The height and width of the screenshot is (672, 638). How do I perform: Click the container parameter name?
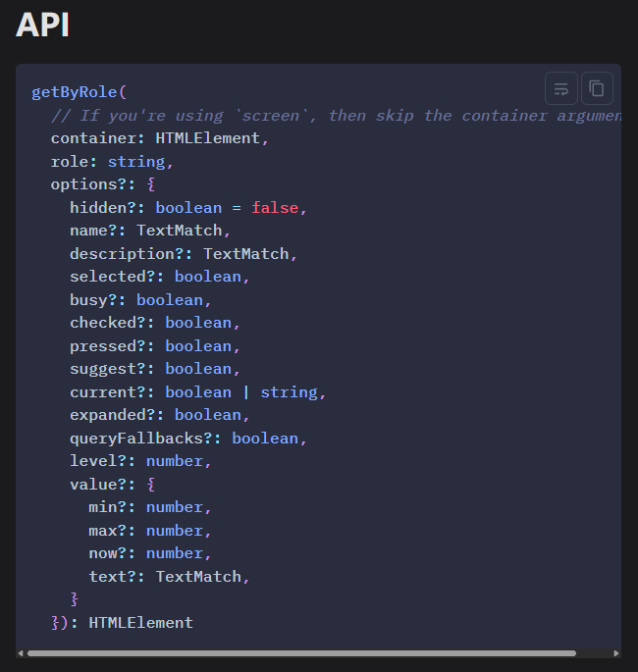(x=93, y=138)
